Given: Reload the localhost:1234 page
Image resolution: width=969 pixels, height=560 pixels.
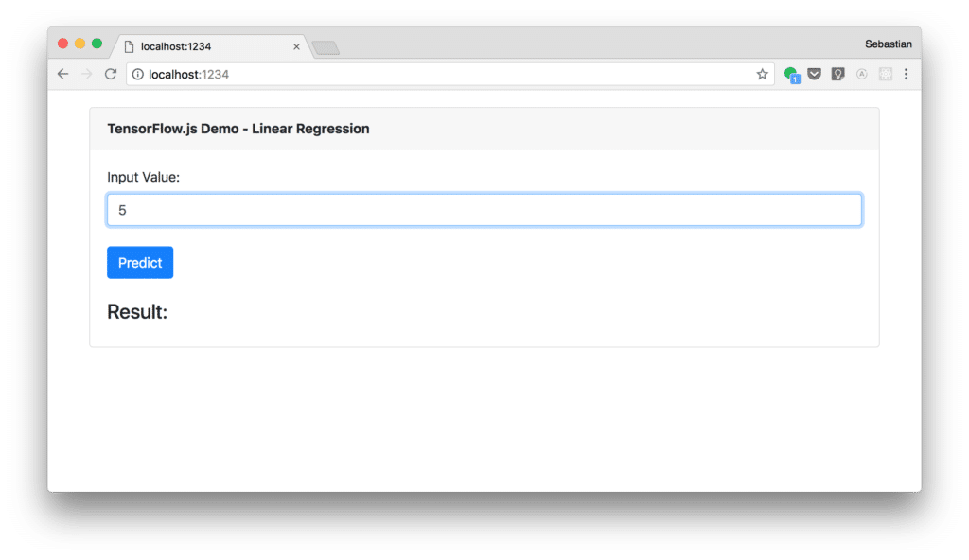Looking at the screenshot, I should pyautogui.click(x=111, y=74).
